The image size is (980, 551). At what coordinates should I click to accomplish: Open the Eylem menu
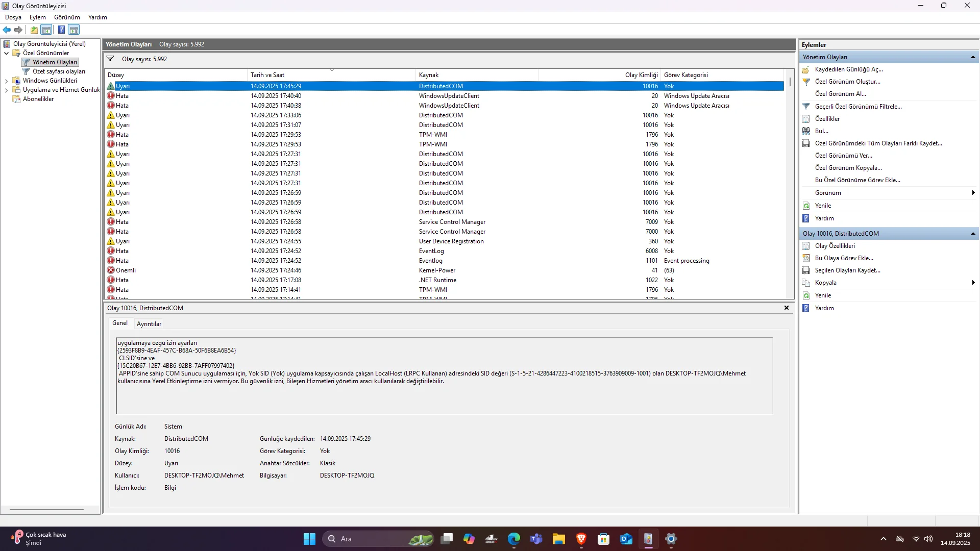coord(37,17)
